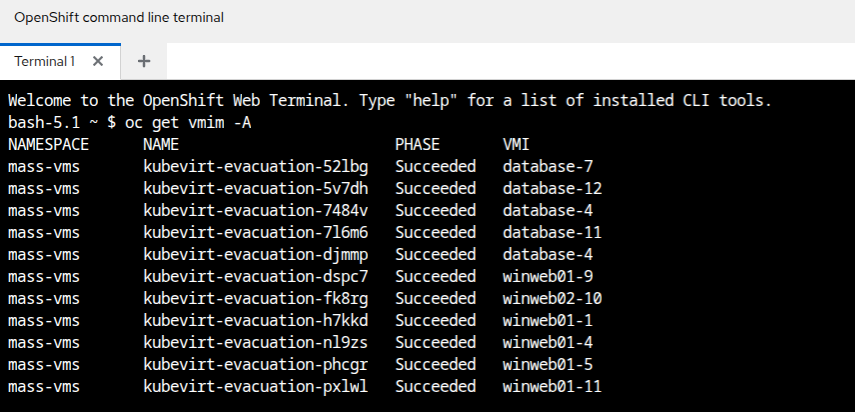855x412 pixels.
Task: Click the winweb01-9 VMI entry
Action: click(547, 276)
